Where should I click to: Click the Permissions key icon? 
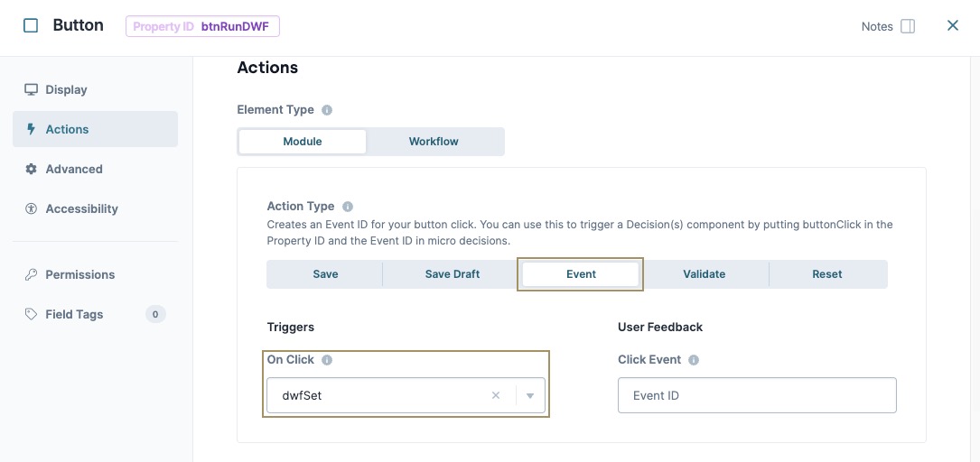click(31, 274)
